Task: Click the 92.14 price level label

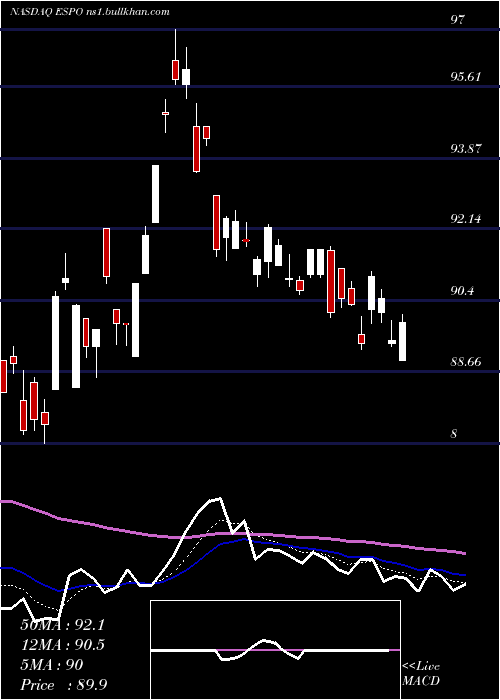Action: pos(466,219)
